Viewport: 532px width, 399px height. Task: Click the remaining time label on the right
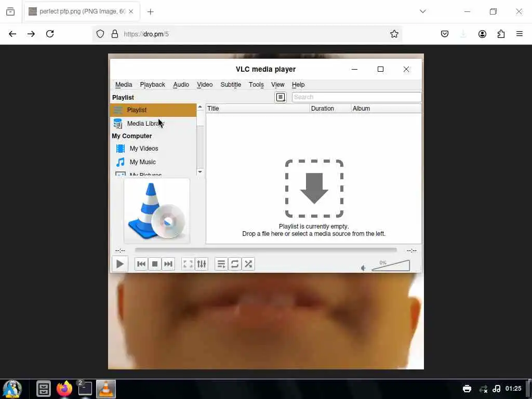(411, 251)
